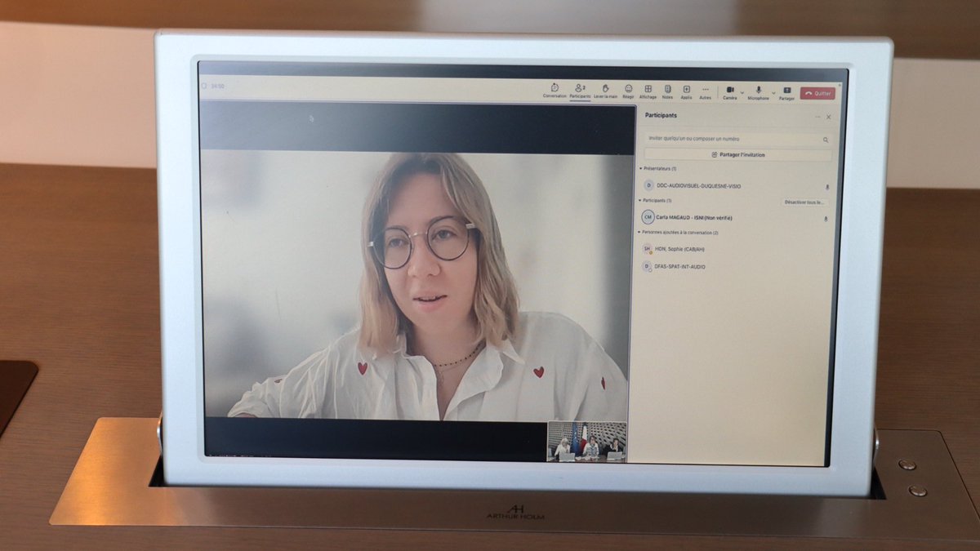Click microphone icon of Carla MAGAUD
The image size is (980, 551).
pos(826,219)
